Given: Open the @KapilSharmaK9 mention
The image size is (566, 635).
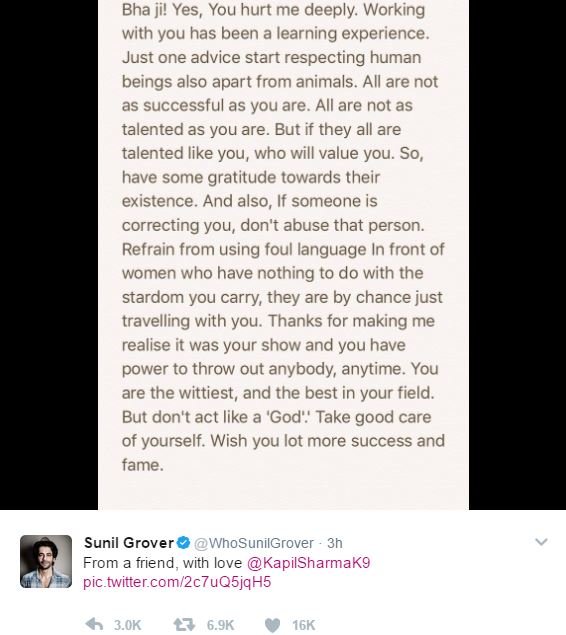Looking at the screenshot, I should [x=308, y=563].
